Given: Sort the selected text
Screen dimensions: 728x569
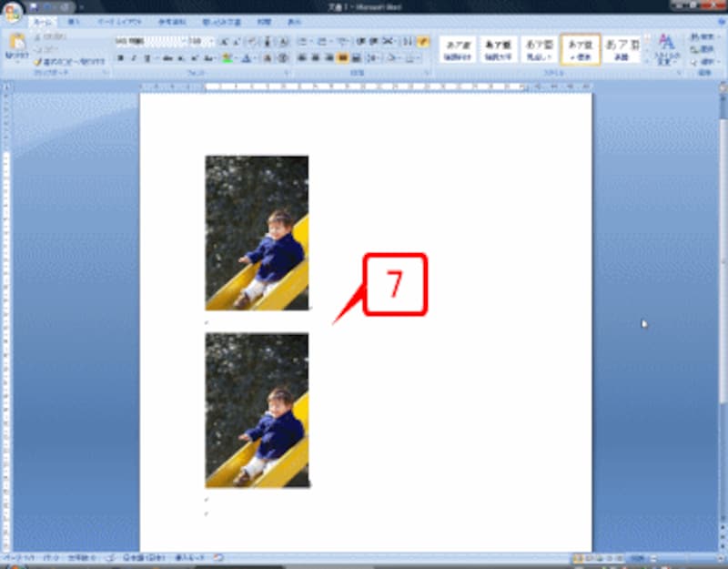Looking at the screenshot, I should coord(407,42).
